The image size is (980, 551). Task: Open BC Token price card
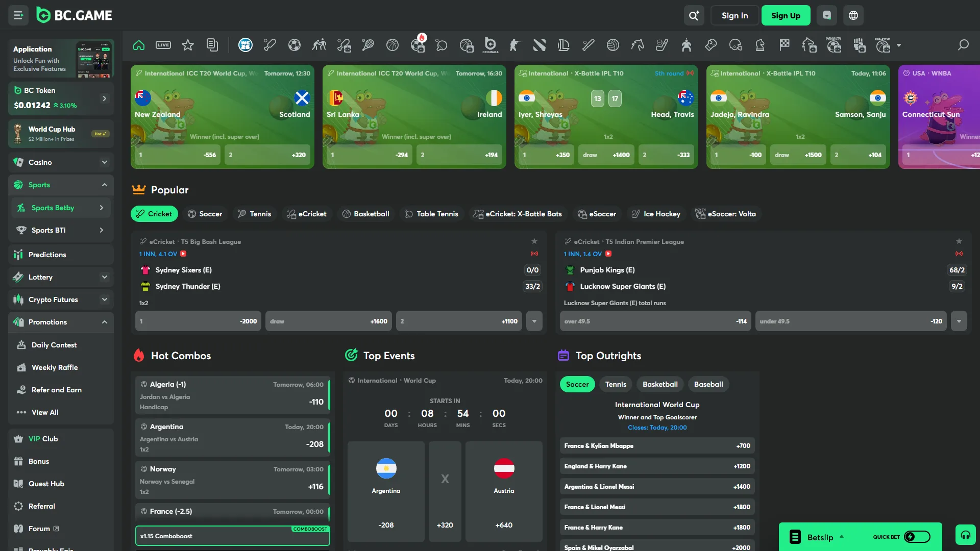pyautogui.click(x=61, y=98)
